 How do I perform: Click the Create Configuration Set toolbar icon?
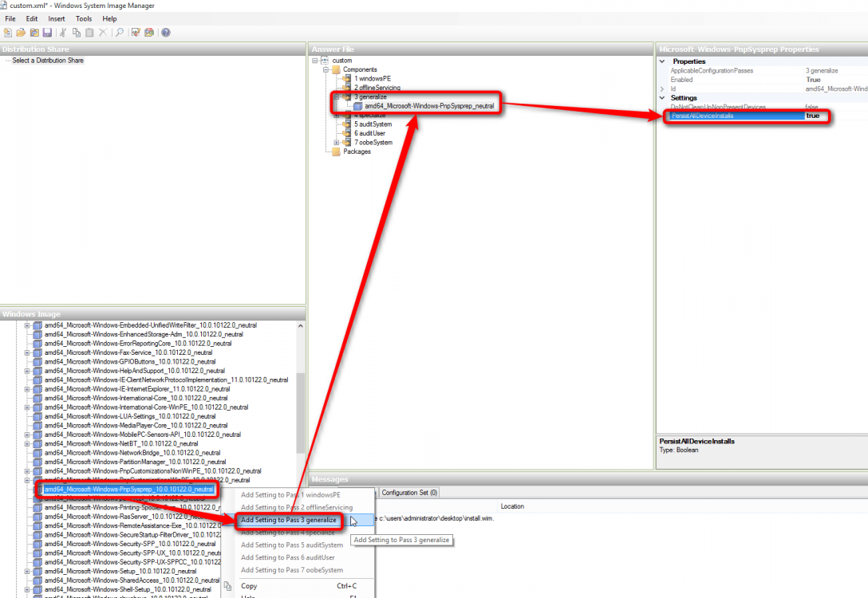[148, 33]
